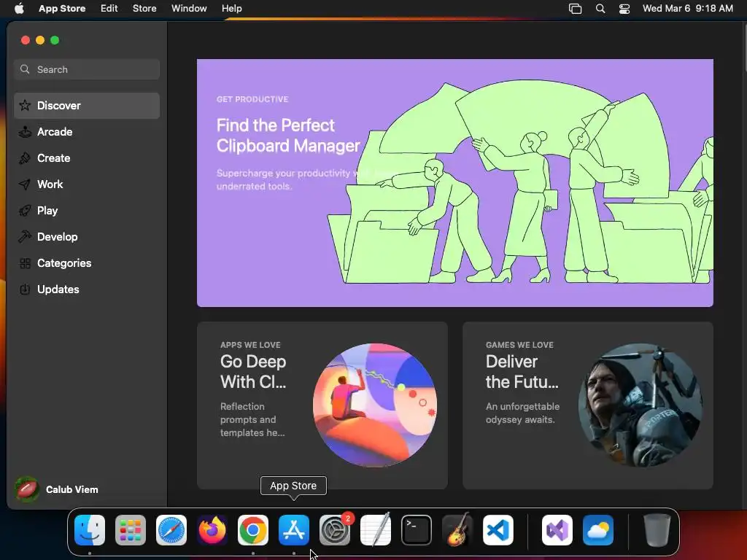747x560 pixels.
Task: Open TextEdit from the Dock
Action: point(376,530)
